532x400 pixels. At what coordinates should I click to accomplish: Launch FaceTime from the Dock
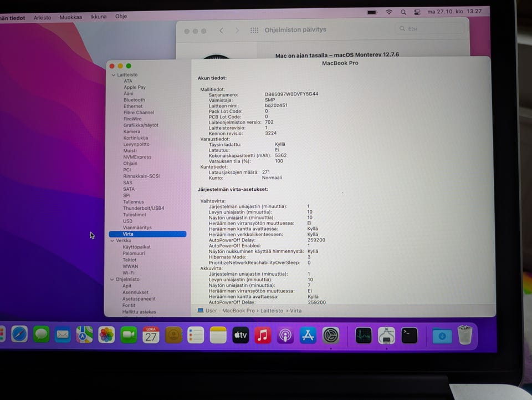click(x=129, y=335)
